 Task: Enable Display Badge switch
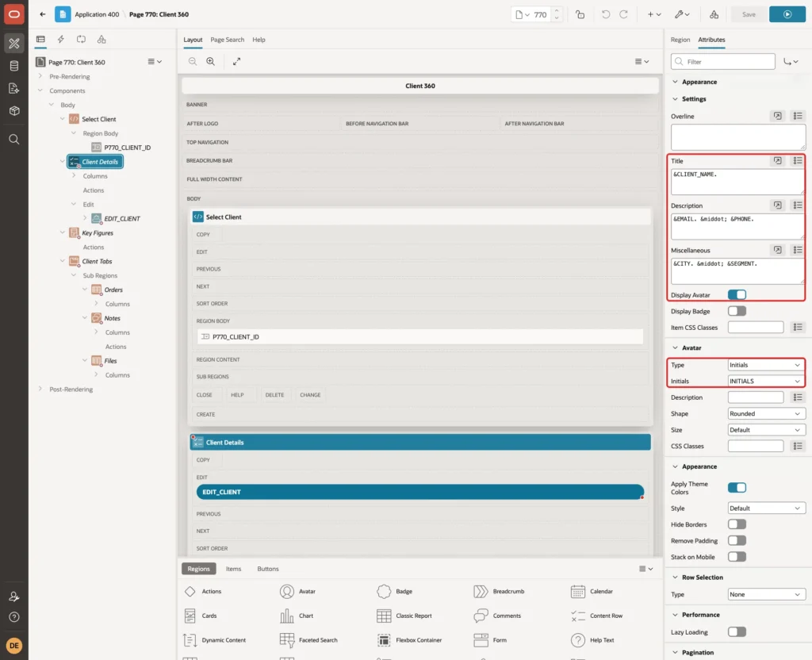(737, 311)
